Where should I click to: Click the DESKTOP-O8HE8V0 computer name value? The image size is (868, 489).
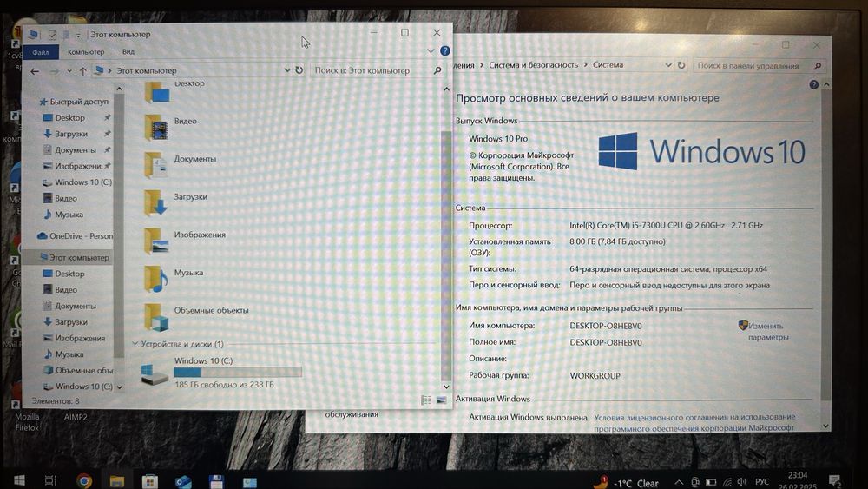coord(606,326)
